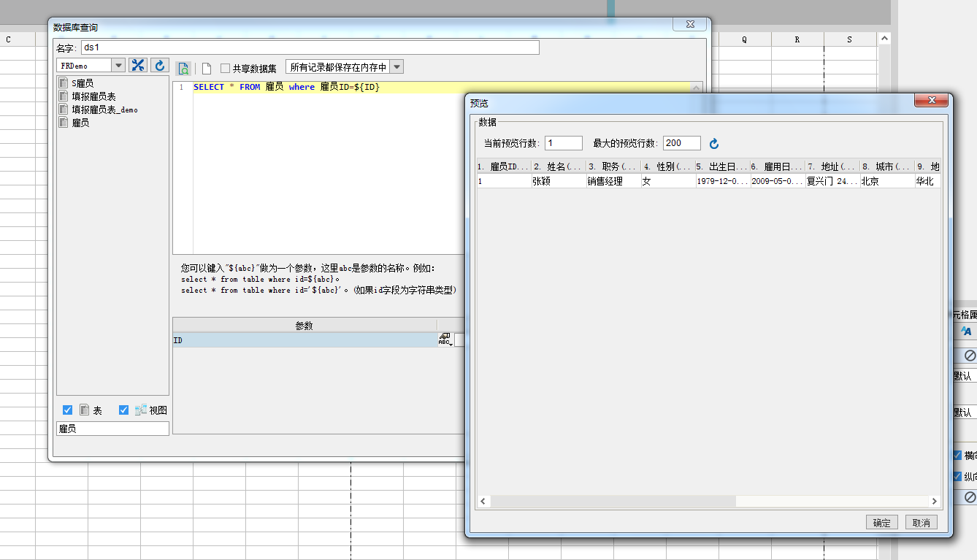
Task: Select the 填报雇员表_demo table entry
Action: tap(104, 110)
